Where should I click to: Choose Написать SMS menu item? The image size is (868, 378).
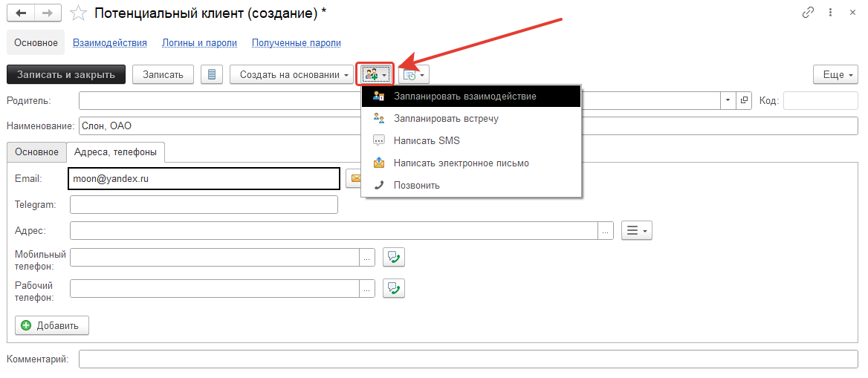[x=427, y=140]
